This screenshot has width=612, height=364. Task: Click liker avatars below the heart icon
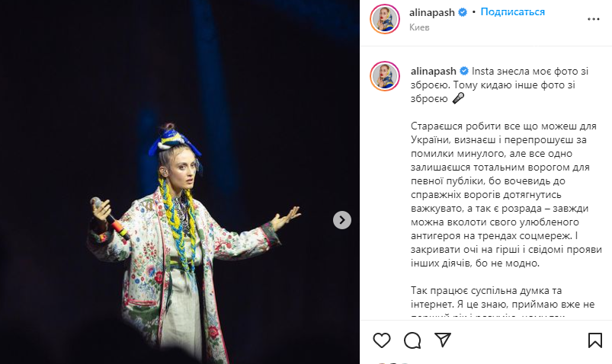393,362
